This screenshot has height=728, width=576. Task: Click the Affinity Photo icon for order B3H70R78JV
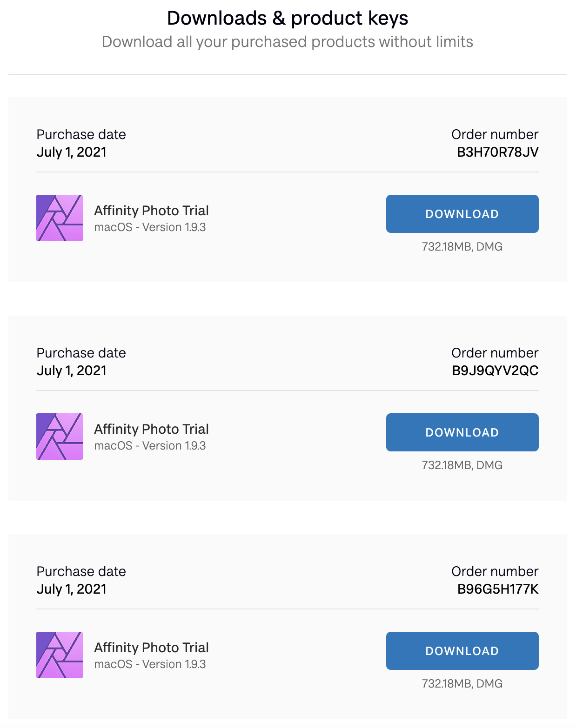60,218
